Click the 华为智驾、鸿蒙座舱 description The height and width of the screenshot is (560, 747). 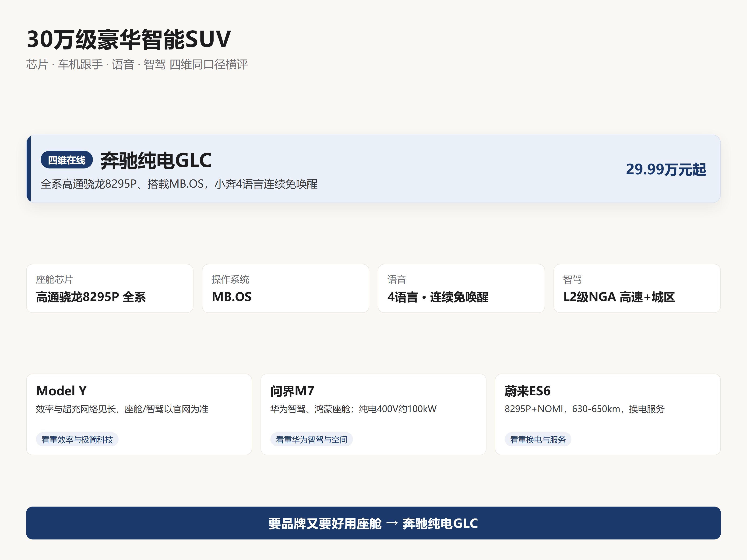pos(353,409)
